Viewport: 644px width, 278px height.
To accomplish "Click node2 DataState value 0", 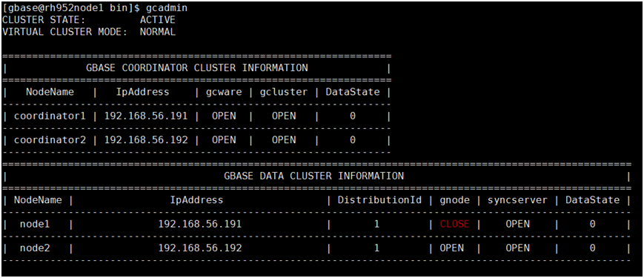I will coord(592,248).
